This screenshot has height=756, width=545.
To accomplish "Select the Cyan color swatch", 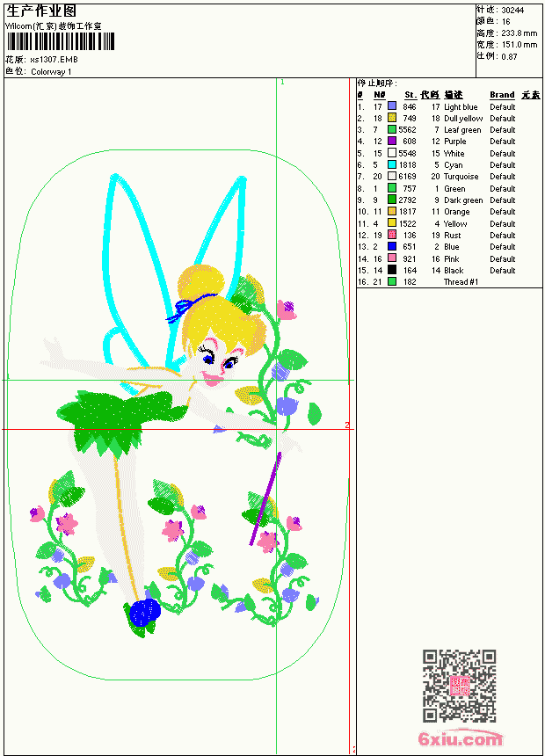I will 392,164.
